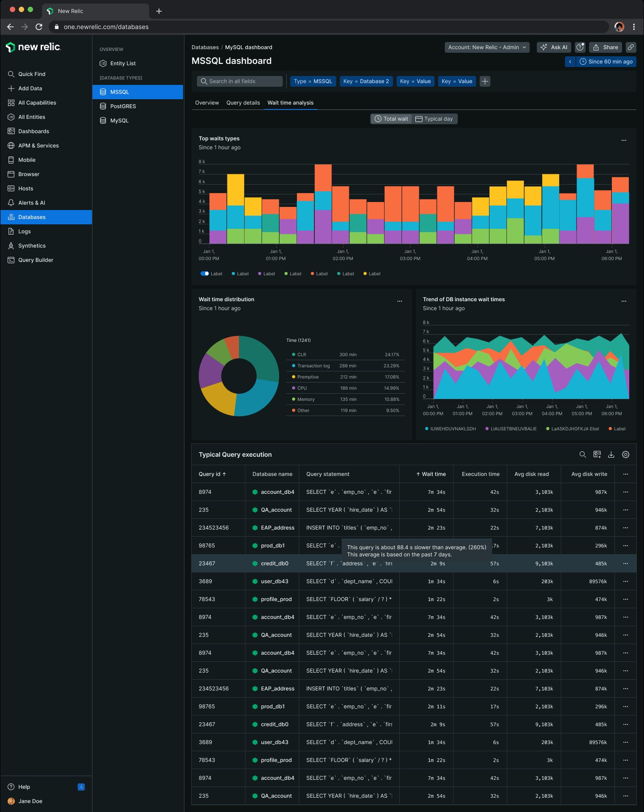Download query table data
This screenshot has height=812, width=644.
[611, 454]
